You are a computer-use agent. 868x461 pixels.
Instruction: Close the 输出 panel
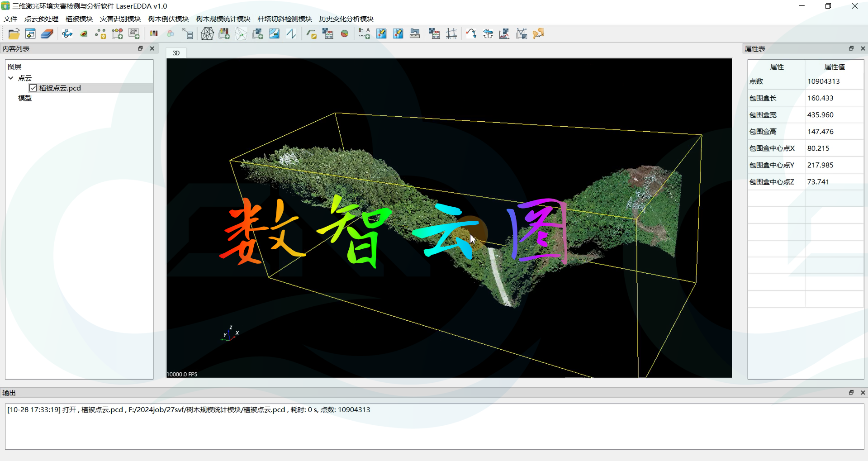863,393
